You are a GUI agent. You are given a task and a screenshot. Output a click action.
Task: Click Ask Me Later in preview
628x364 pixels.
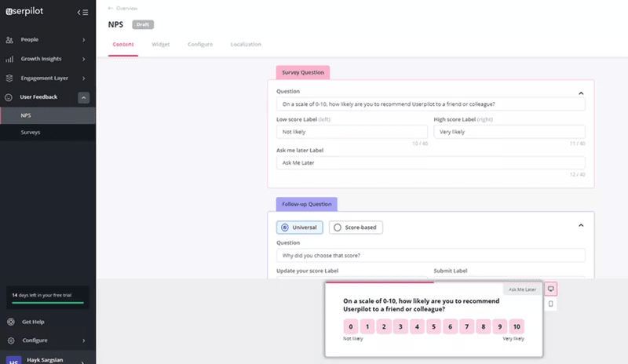(522, 289)
